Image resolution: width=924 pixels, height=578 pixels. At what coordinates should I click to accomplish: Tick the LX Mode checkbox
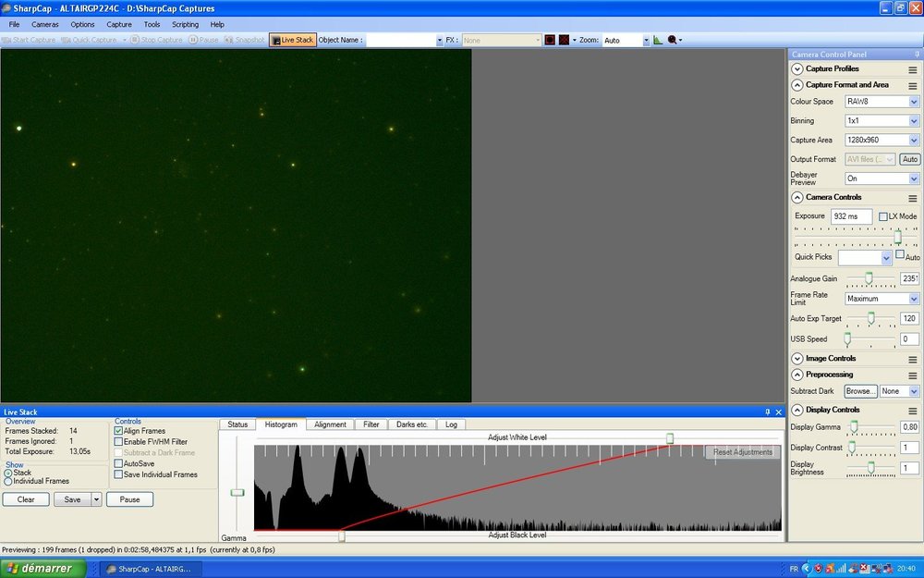click(x=883, y=216)
